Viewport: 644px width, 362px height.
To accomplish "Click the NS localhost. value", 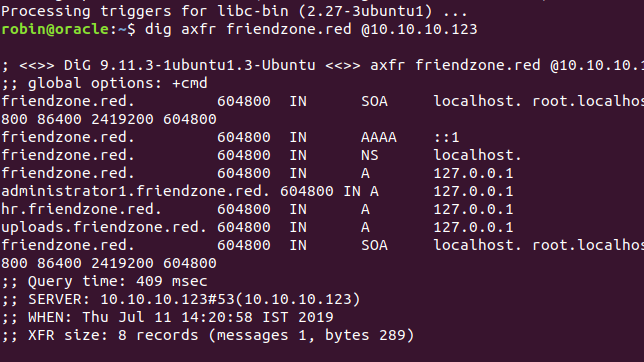I will (x=478, y=155).
